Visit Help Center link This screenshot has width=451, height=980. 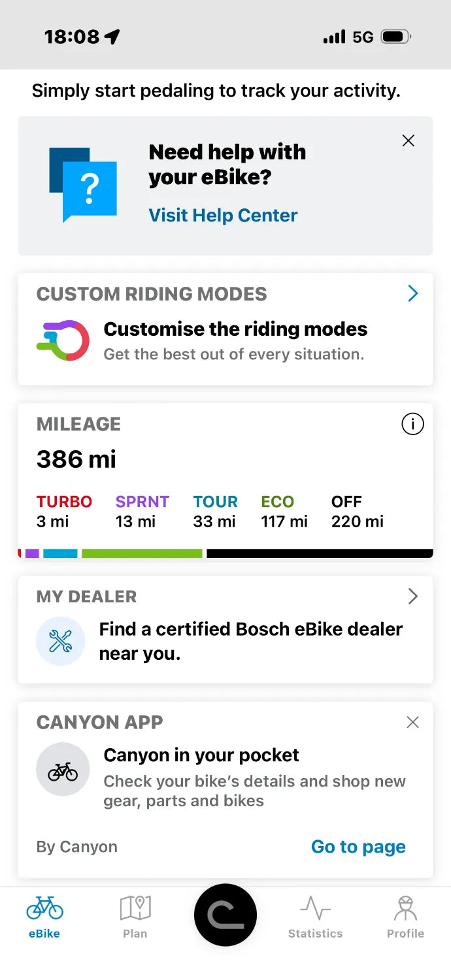pyautogui.click(x=223, y=215)
